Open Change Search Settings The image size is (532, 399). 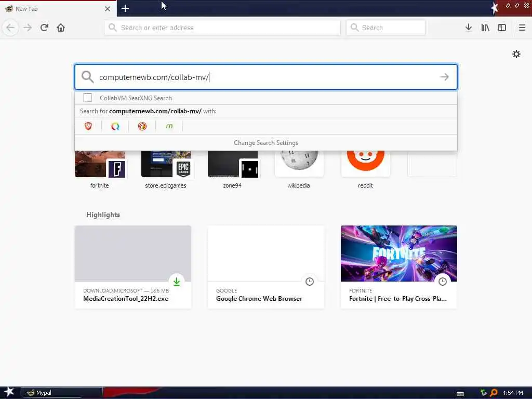pyautogui.click(x=266, y=143)
